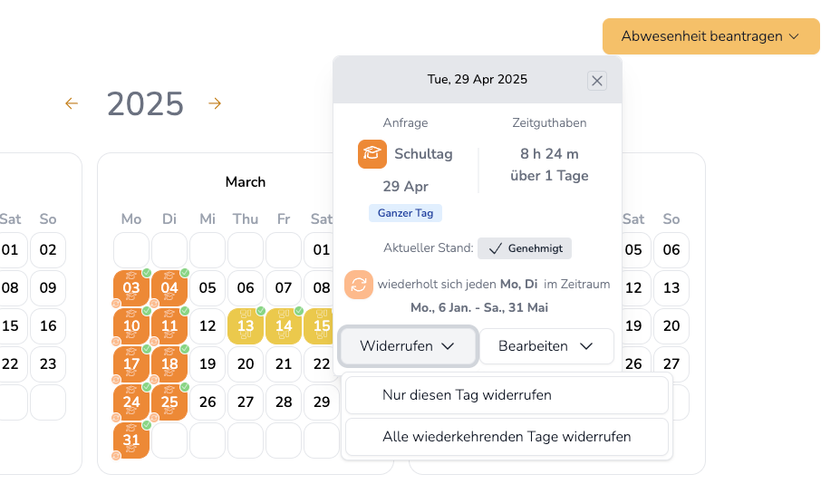Click the recurring repeat icon

(359, 284)
